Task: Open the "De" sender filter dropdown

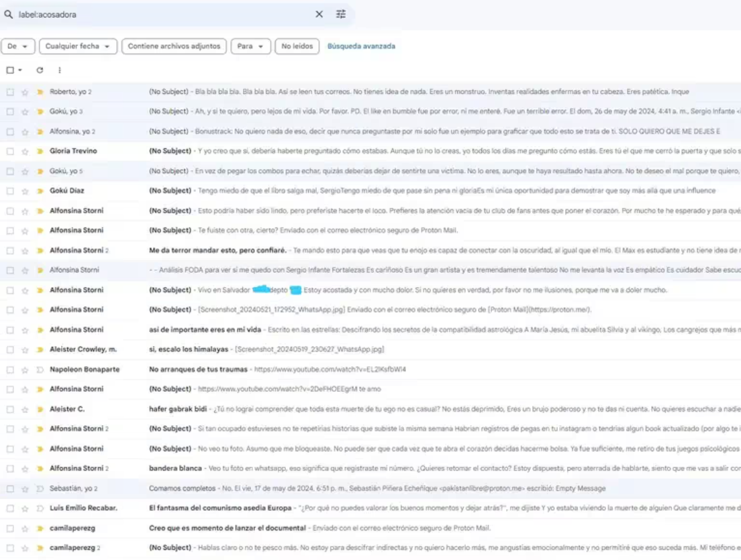Action: coord(18,46)
